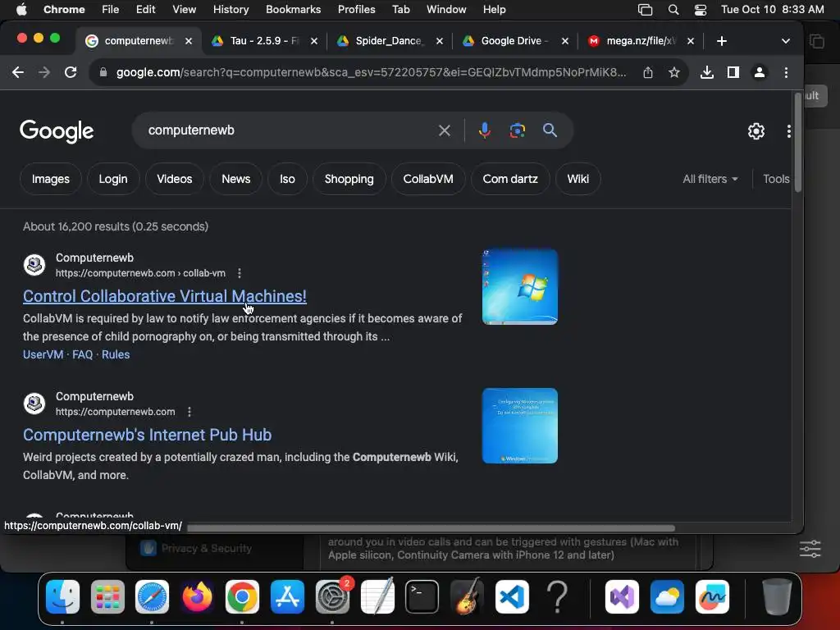The image size is (840, 630).
Task: Open Chrome profile avatar icon
Action: tap(759, 72)
